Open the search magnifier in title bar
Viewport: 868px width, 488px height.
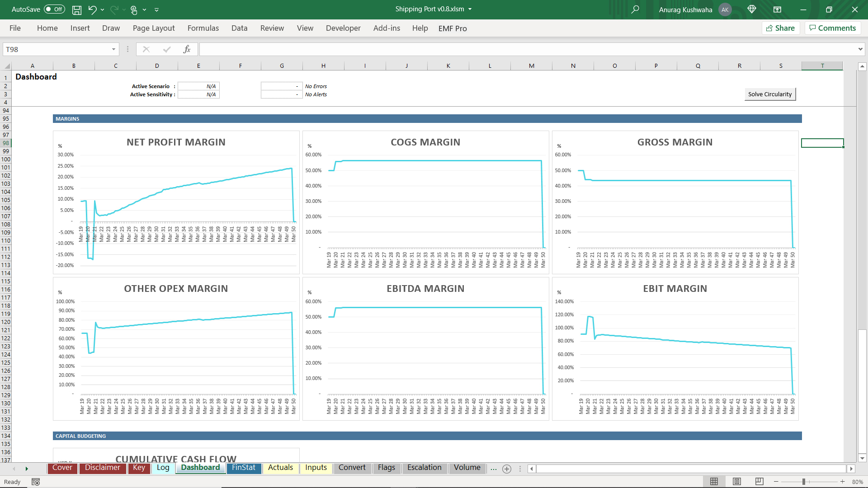click(x=635, y=9)
